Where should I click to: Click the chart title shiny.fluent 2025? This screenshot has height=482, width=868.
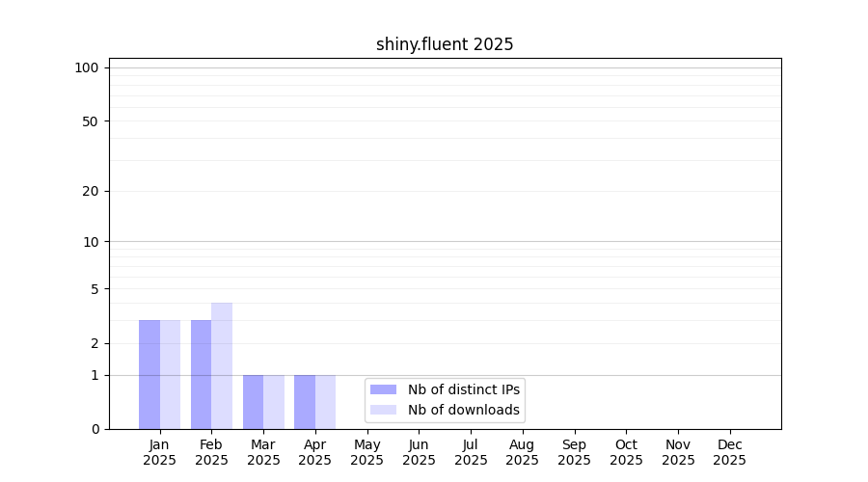pyautogui.click(x=445, y=44)
